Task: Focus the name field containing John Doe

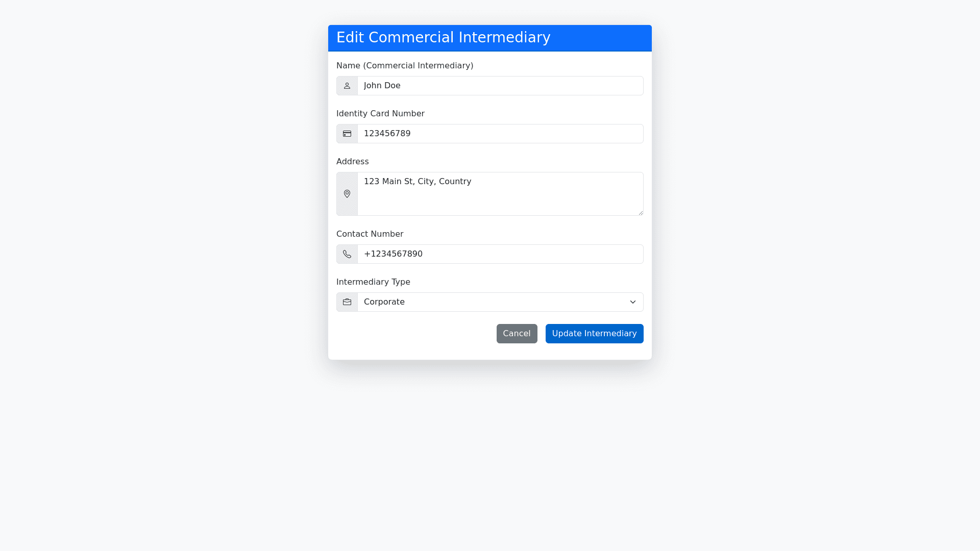Action: point(500,86)
